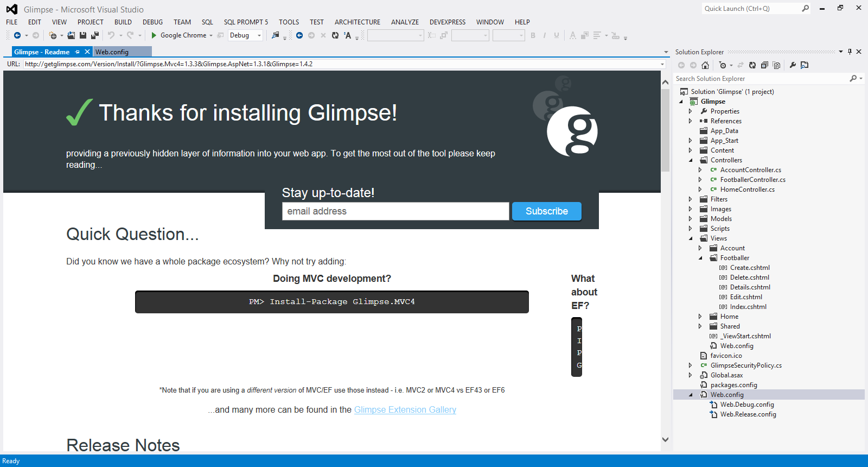Click the Search Solution Explorer box
Image resolution: width=868 pixels, height=467 pixels.
click(x=762, y=79)
